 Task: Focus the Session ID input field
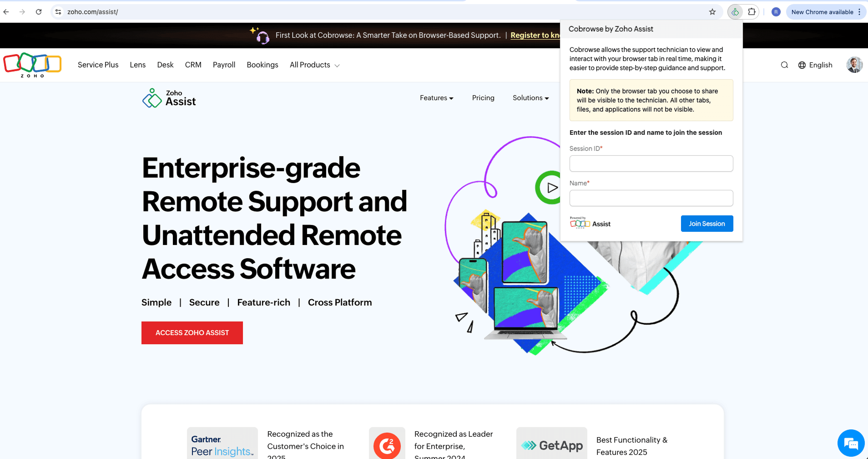tap(651, 163)
